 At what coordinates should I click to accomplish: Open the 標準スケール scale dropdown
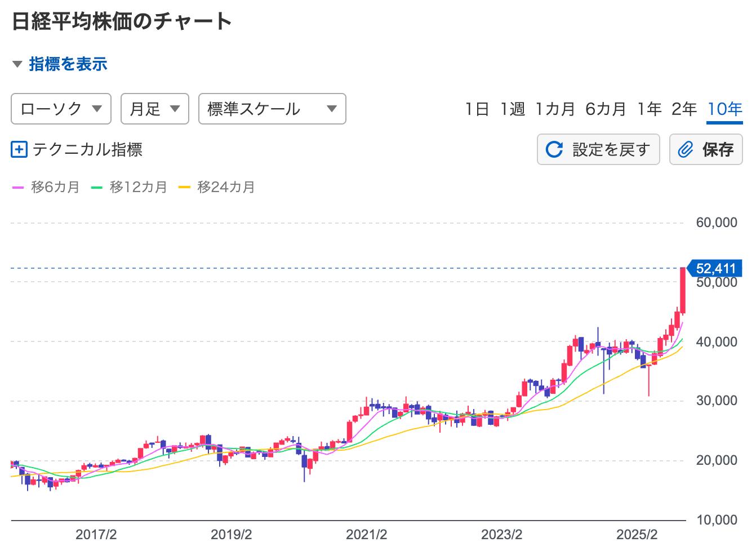(x=272, y=109)
